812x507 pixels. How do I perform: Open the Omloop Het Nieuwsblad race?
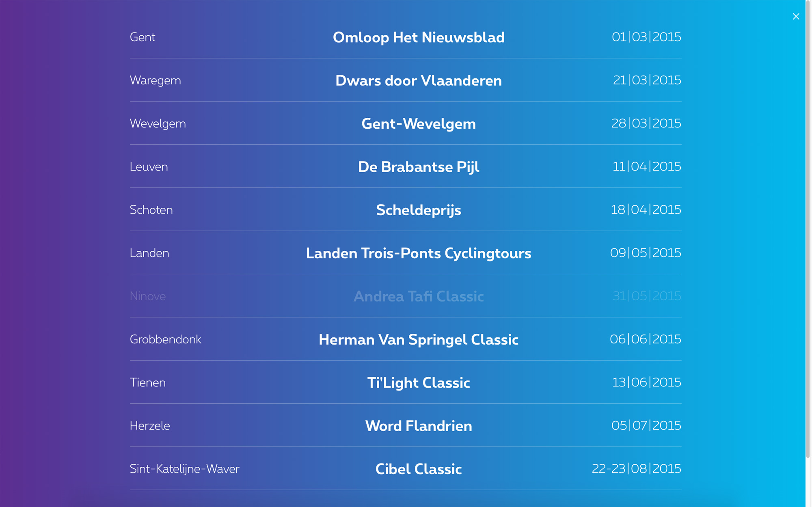419,37
